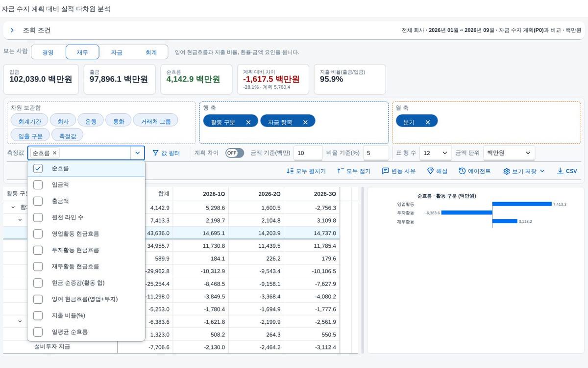Click the 2026-3Q column header
Image resolution: width=588 pixels, height=368 pixels.
pos(312,194)
